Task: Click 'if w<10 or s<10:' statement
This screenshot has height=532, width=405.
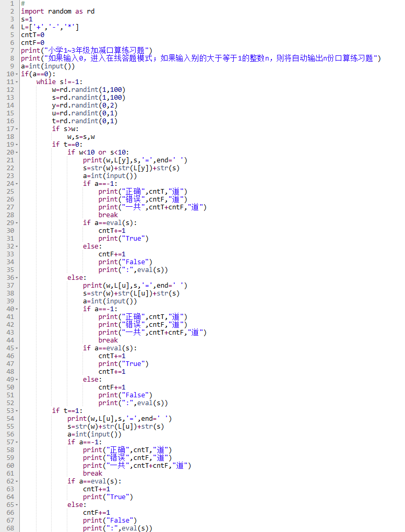Action: tap(98, 152)
